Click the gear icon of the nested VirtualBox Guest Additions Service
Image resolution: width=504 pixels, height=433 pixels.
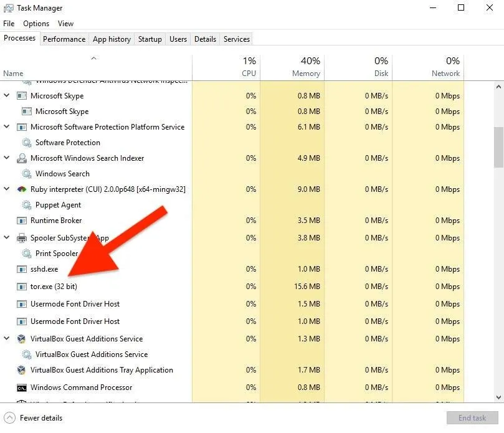[x=26, y=354]
